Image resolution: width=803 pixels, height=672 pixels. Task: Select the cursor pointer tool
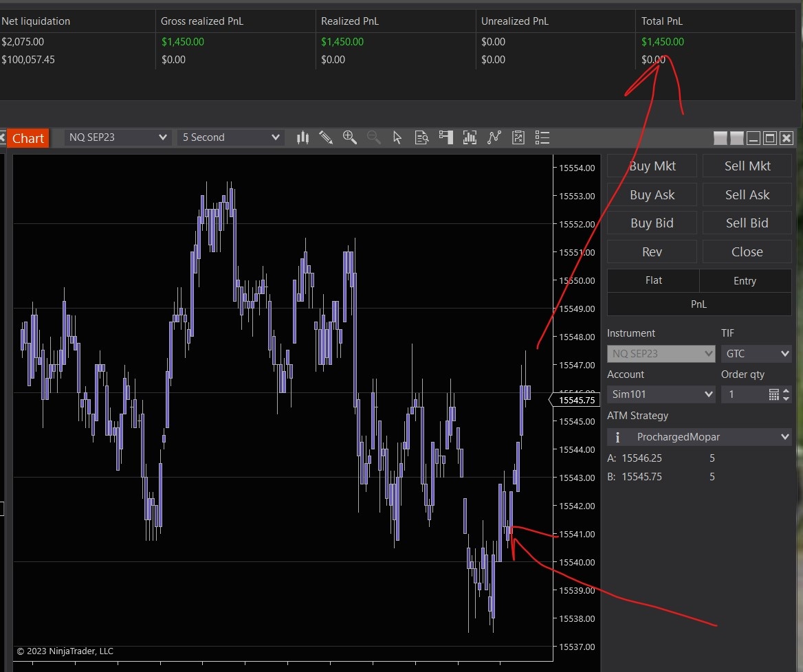pyautogui.click(x=397, y=138)
